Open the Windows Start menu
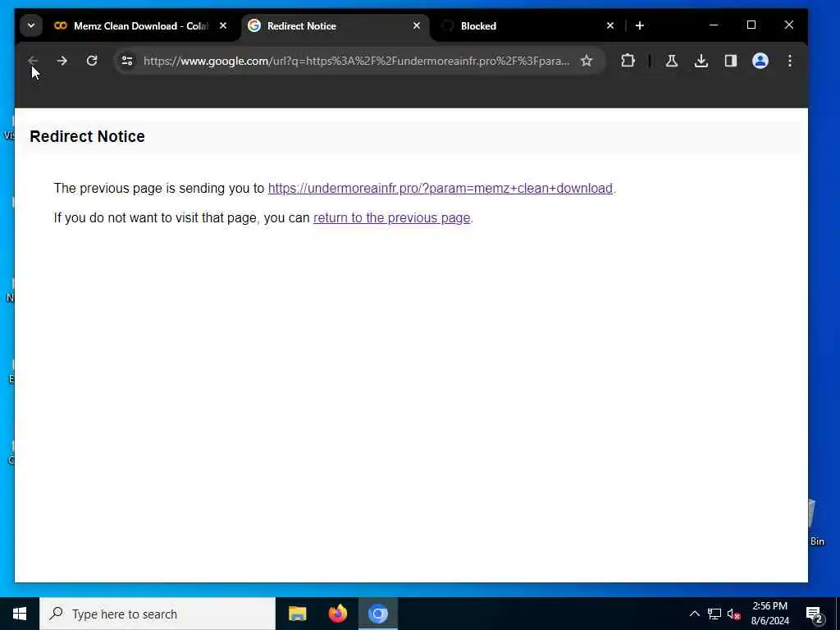 point(20,614)
